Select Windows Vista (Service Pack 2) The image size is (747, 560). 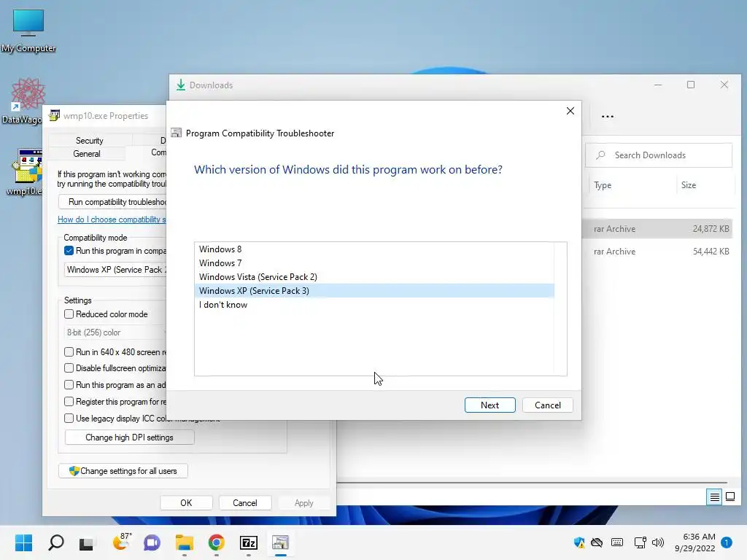tap(374, 276)
